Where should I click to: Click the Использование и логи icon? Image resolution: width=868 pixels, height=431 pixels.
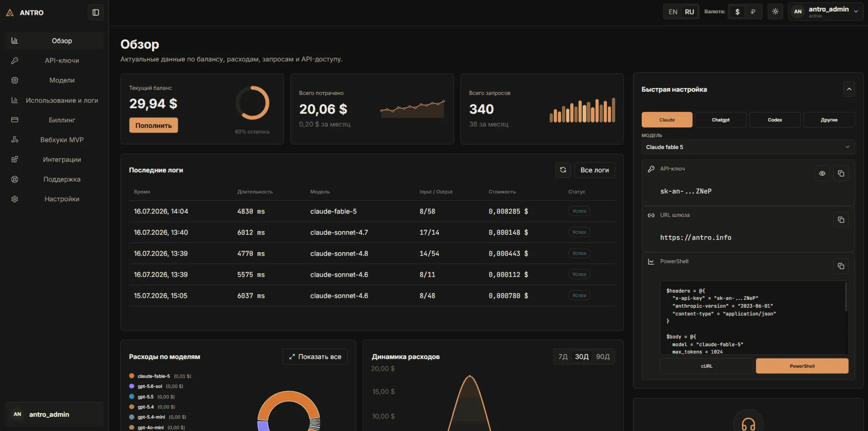tap(15, 100)
